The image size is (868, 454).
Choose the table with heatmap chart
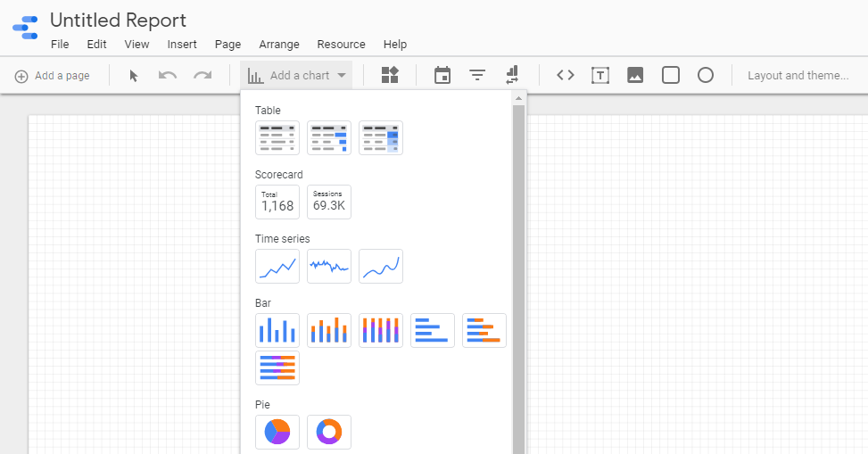pos(381,138)
